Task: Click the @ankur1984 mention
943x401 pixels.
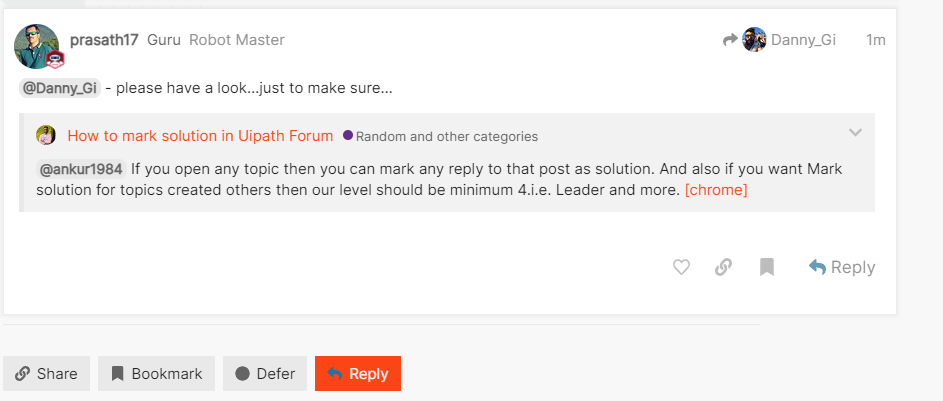Action: [x=80, y=169]
